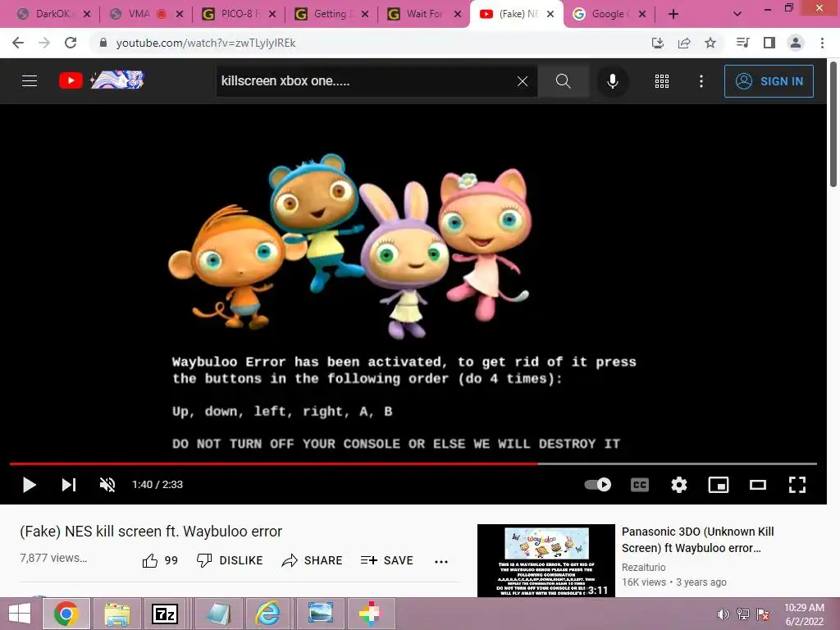840x630 pixels.
Task: Launch Internet Explorer from taskbar
Action: pyautogui.click(x=267, y=614)
